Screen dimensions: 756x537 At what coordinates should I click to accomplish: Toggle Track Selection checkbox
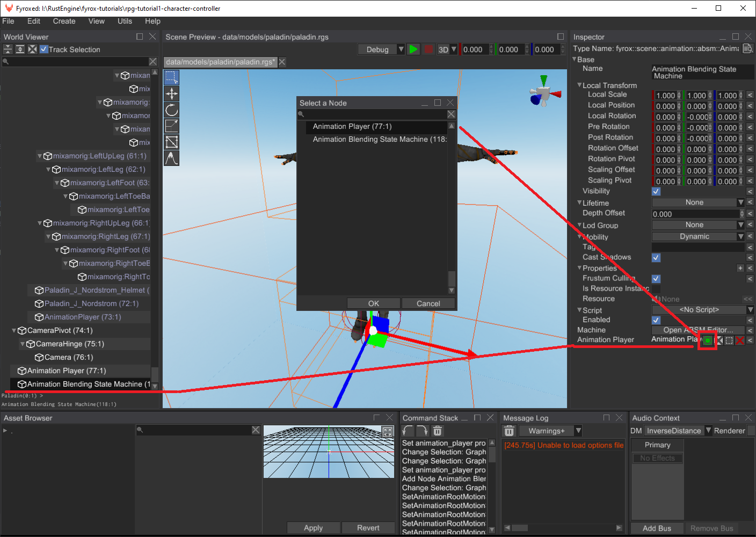44,49
